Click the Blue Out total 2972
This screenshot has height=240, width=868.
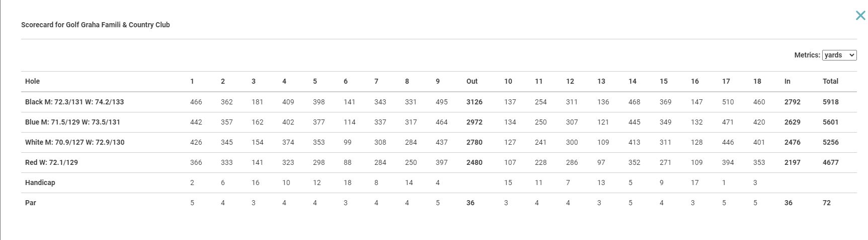pos(475,122)
